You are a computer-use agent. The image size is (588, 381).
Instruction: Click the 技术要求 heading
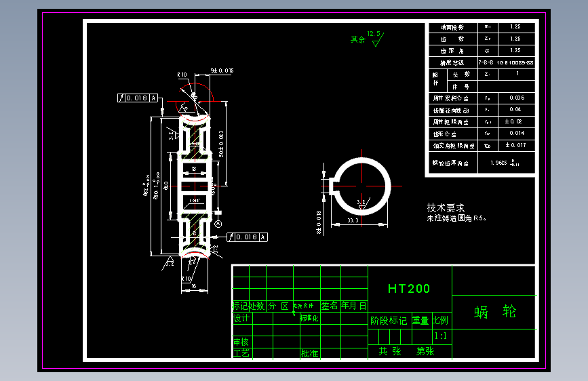pyautogui.click(x=446, y=207)
